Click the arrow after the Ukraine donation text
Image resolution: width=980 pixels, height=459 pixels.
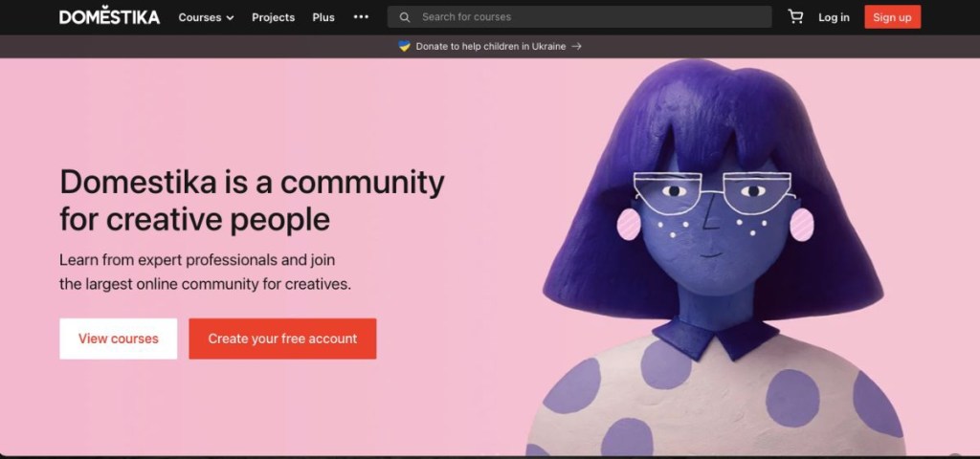pyautogui.click(x=576, y=46)
